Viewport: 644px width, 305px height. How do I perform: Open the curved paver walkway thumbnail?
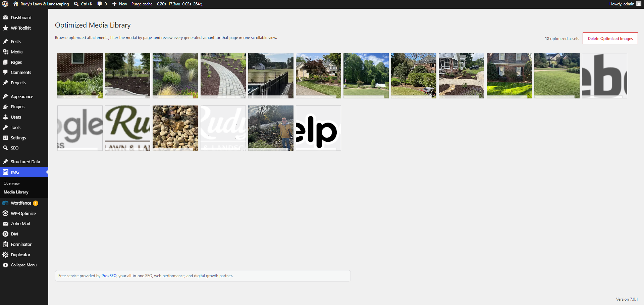223,76
